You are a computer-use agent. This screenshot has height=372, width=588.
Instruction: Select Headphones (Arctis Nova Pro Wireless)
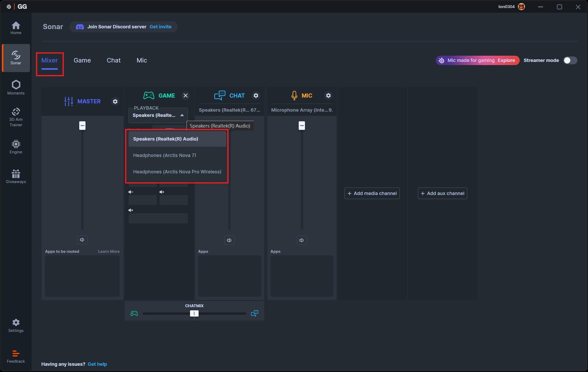pyautogui.click(x=177, y=172)
